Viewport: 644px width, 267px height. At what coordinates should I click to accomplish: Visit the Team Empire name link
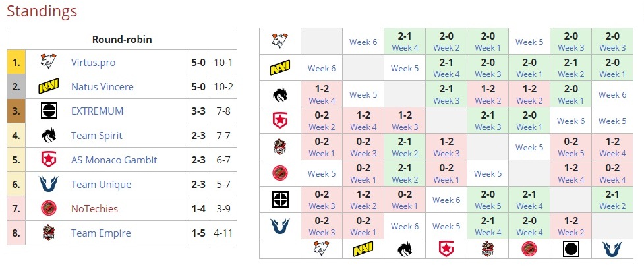tap(101, 233)
